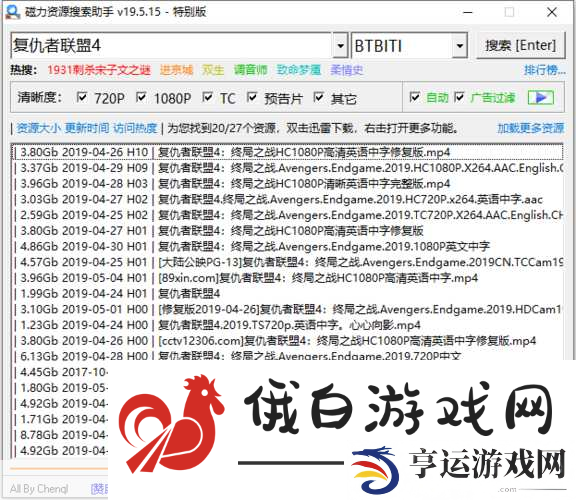Sort results by 更新时间
The image size is (576, 500).
(x=87, y=128)
